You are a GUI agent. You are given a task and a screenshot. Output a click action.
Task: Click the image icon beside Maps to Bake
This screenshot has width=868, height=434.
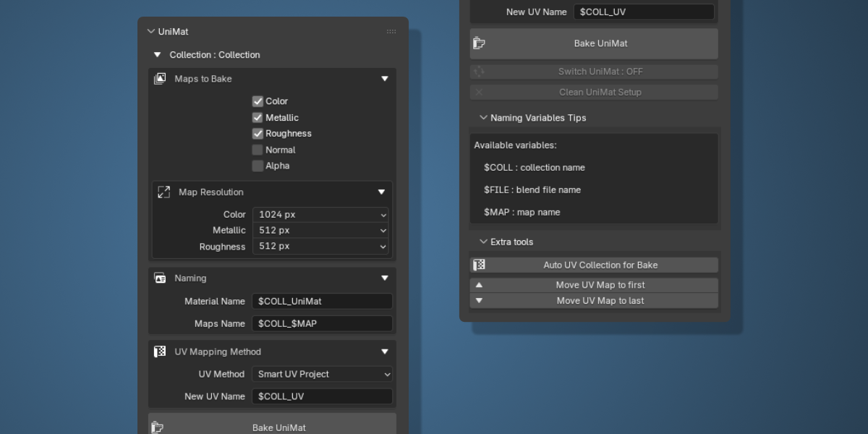pos(160,78)
